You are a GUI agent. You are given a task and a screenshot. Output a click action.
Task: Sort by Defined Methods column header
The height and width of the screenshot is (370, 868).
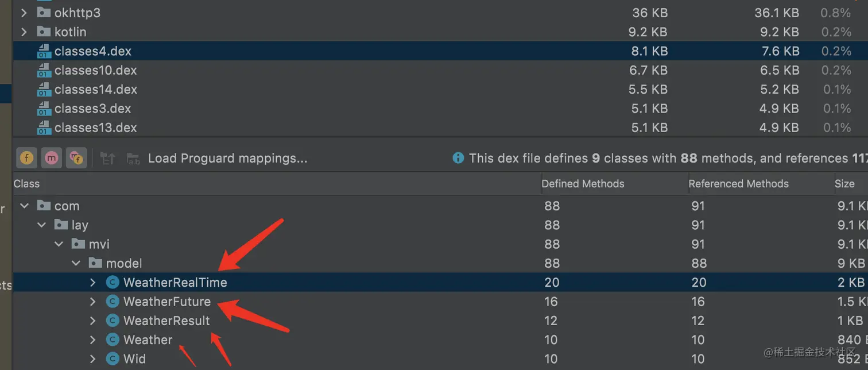tap(583, 184)
